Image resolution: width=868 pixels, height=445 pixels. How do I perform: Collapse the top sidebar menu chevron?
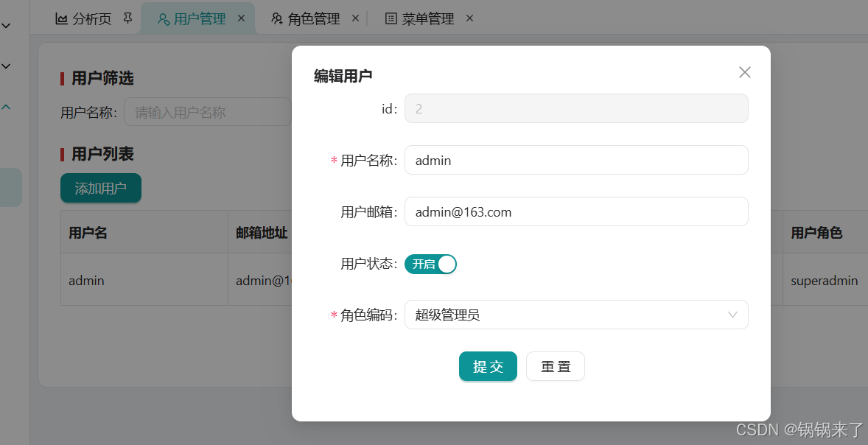[6, 24]
